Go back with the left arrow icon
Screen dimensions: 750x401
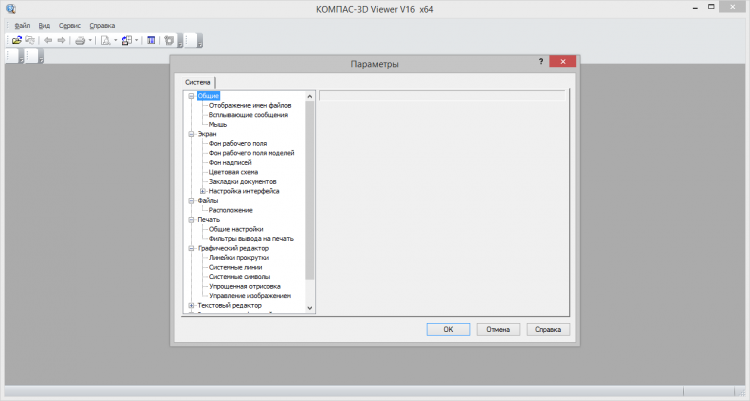(48, 41)
